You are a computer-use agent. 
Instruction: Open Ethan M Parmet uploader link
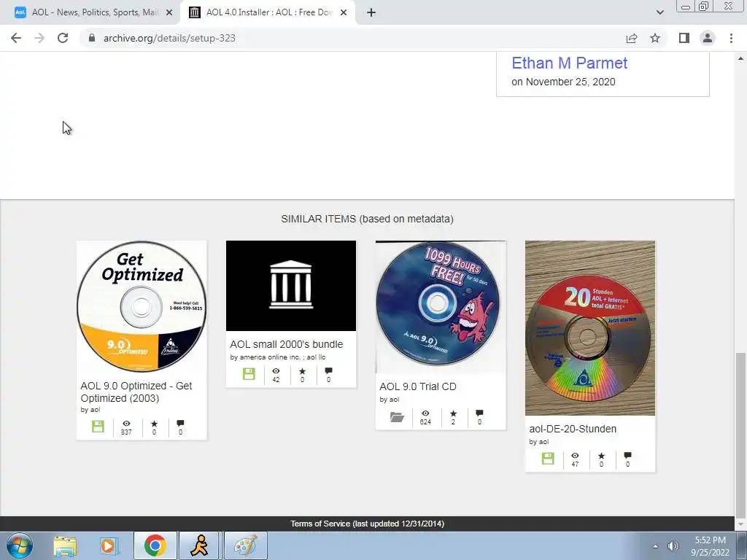click(569, 63)
